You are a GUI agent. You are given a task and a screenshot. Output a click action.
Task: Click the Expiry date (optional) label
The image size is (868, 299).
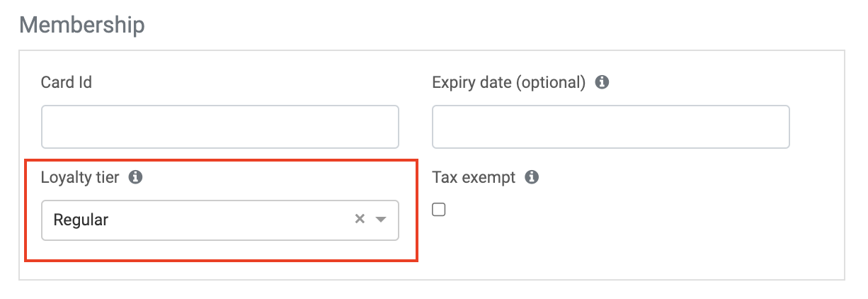tap(508, 82)
